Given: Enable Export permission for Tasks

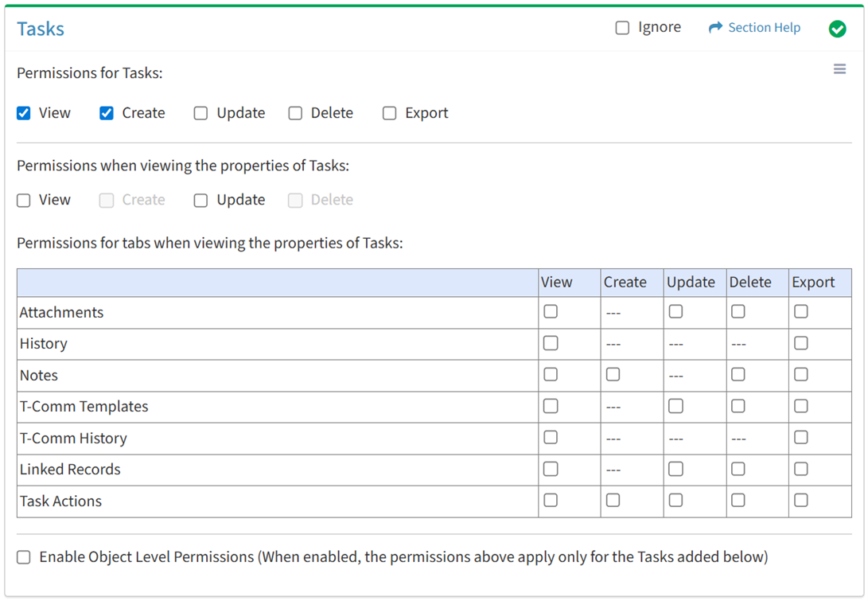Looking at the screenshot, I should click(x=389, y=113).
